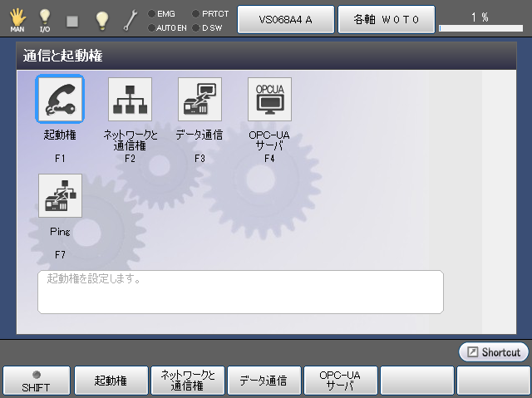Select the データ通信 icon

click(x=199, y=99)
